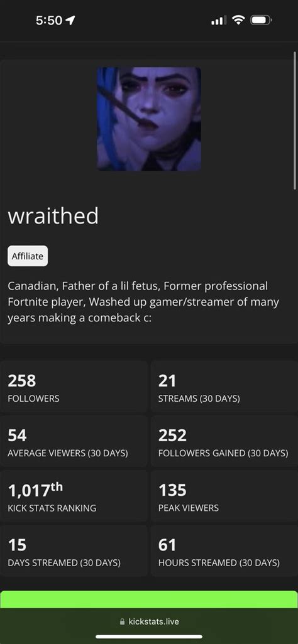Tap the lock icon beside the URL

pos(122,622)
